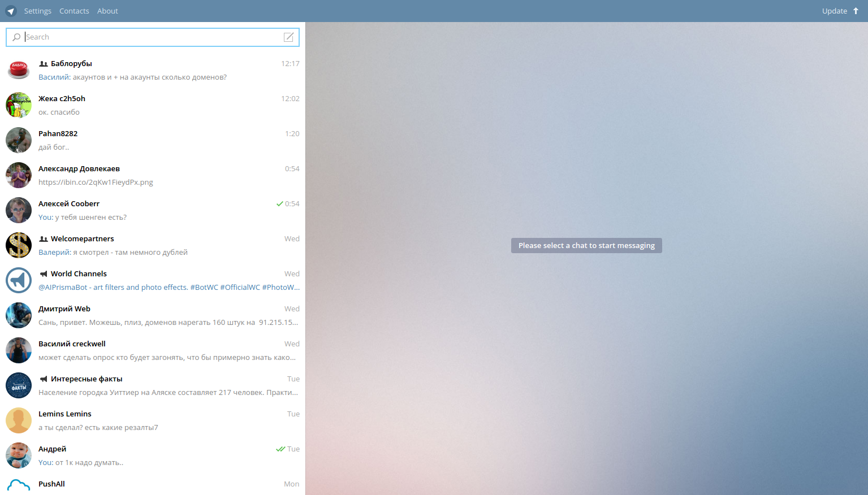Click the sent checkmark on Алексей Cooberr
Viewport: 868px width, 495px height.
(x=279, y=204)
